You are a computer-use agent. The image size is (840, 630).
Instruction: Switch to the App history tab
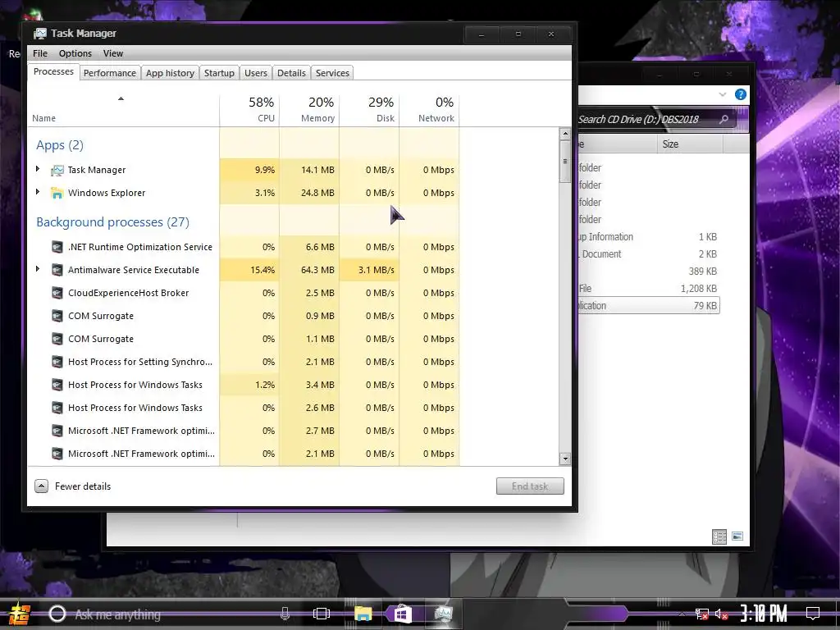pos(171,73)
